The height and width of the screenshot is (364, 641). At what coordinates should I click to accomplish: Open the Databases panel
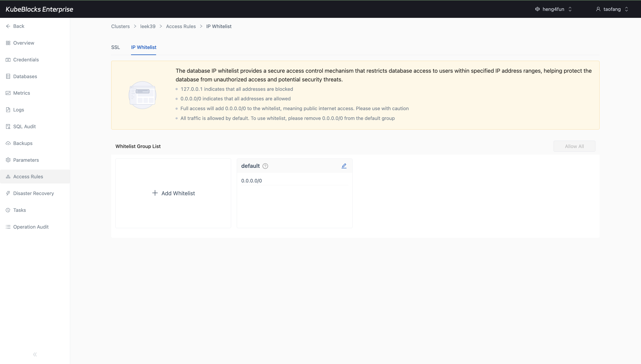pyautogui.click(x=25, y=76)
